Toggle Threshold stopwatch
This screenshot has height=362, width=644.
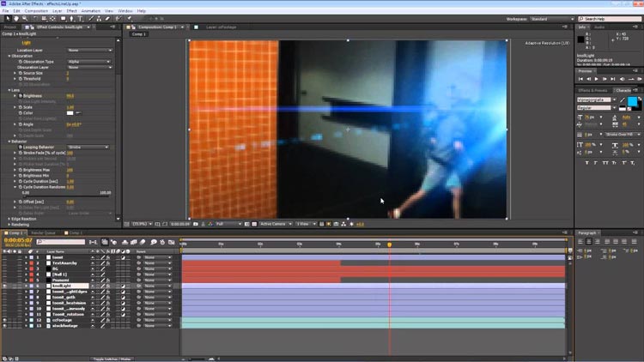[x=20, y=79]
